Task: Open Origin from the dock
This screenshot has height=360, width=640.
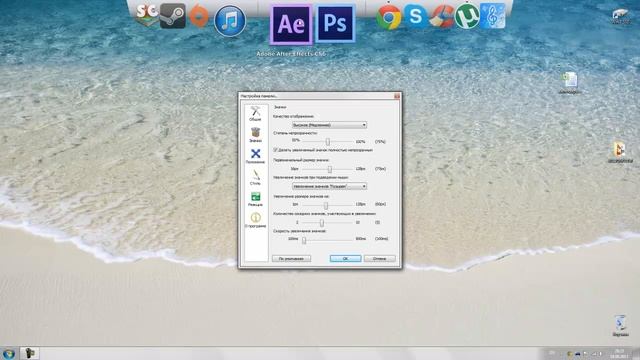Action: click(199, 18)
